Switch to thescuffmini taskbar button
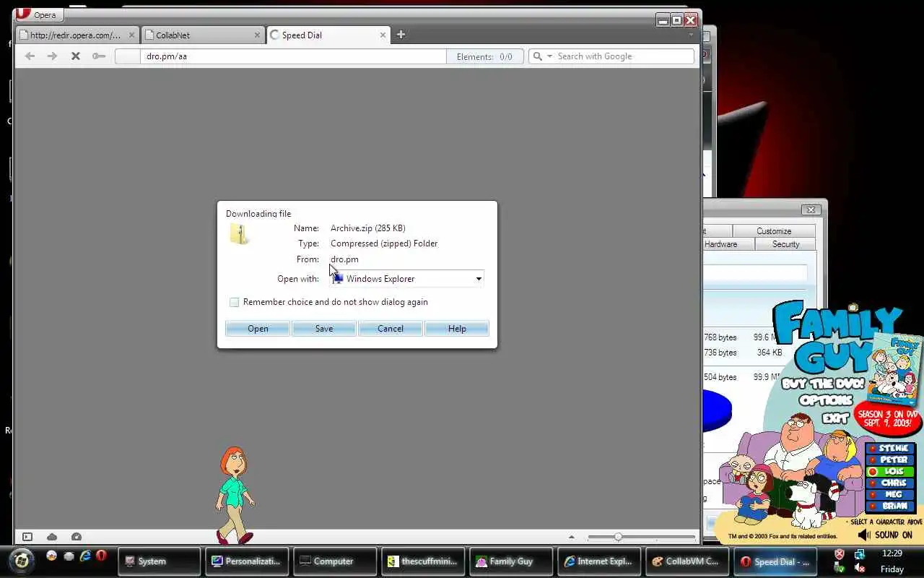 click(424, 561)
